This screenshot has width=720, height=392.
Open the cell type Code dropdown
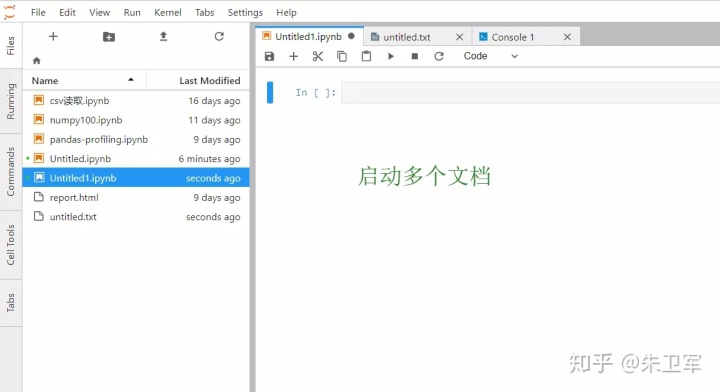point(490,56)
